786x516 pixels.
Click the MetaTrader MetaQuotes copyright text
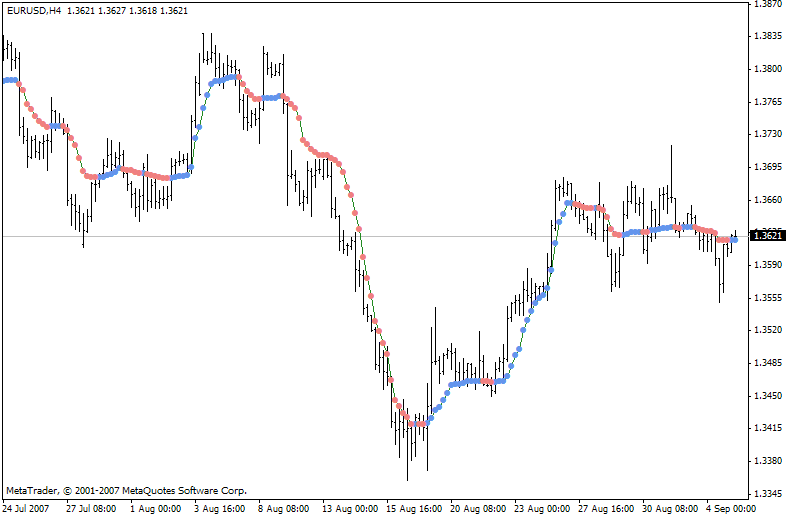pos(126,491)
